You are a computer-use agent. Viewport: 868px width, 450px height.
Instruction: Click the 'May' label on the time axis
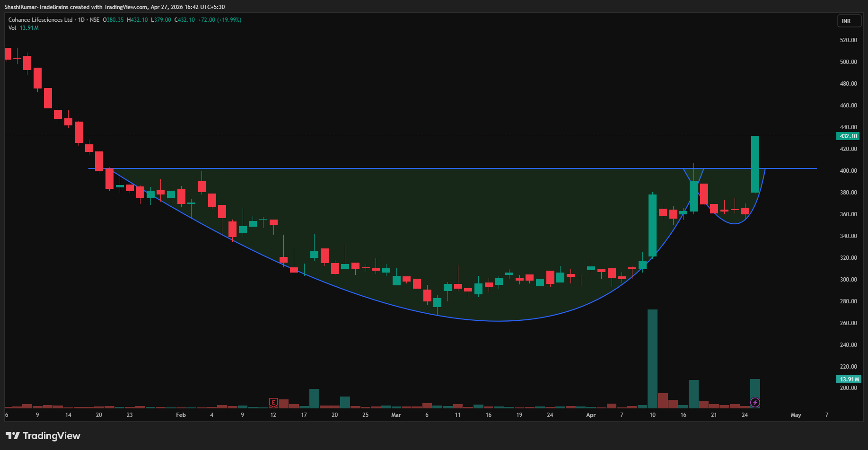coord(796,415)
